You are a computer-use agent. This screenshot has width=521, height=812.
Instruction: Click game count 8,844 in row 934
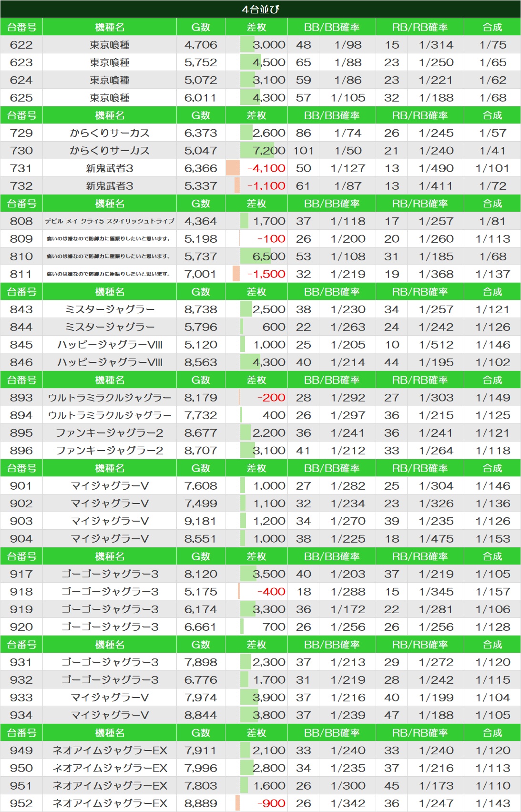201,715
